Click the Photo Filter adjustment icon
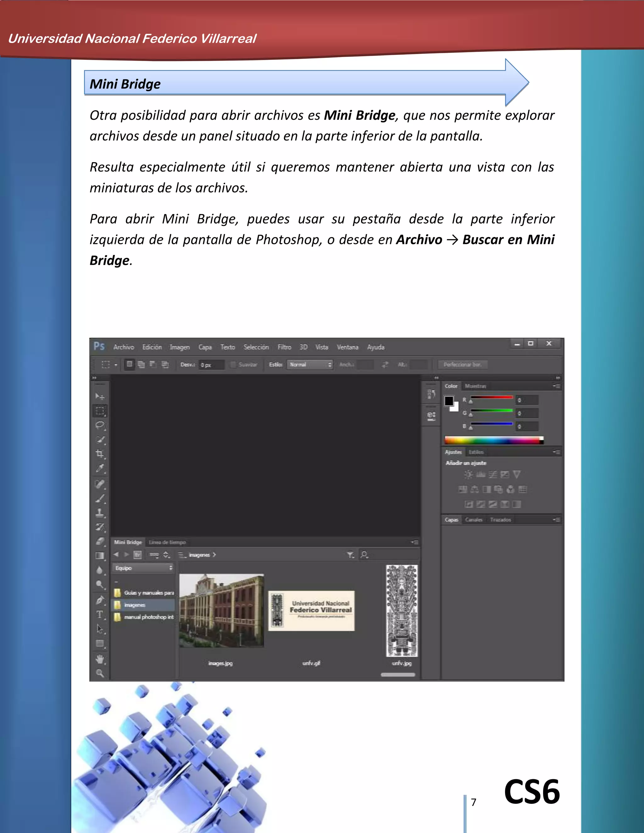Screen dimensions: 644x833 pos(499,489)
